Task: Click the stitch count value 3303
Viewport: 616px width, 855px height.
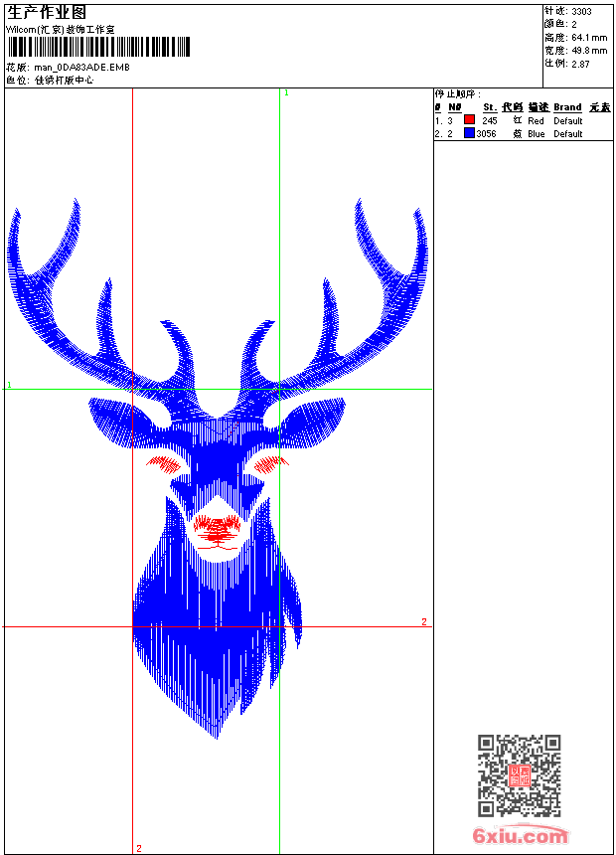Action: (x=581, y=11)
